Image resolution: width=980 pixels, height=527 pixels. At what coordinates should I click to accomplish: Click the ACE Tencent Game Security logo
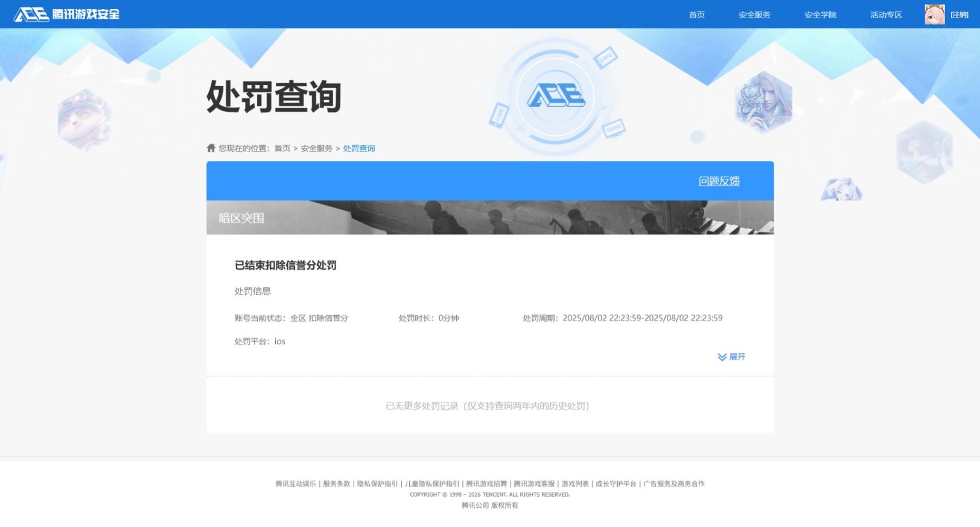(66, 14)
